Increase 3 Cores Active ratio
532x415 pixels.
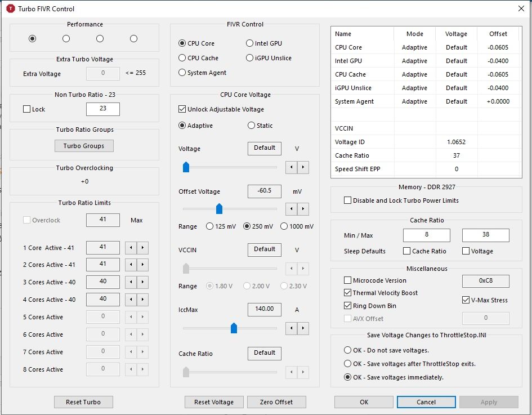click(x=142, y=282)
